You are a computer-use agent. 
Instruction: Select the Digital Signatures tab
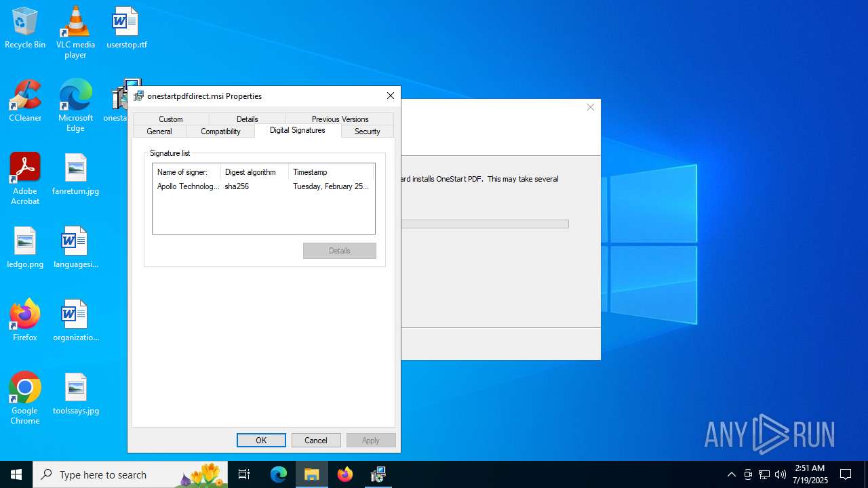click(298, 130)
